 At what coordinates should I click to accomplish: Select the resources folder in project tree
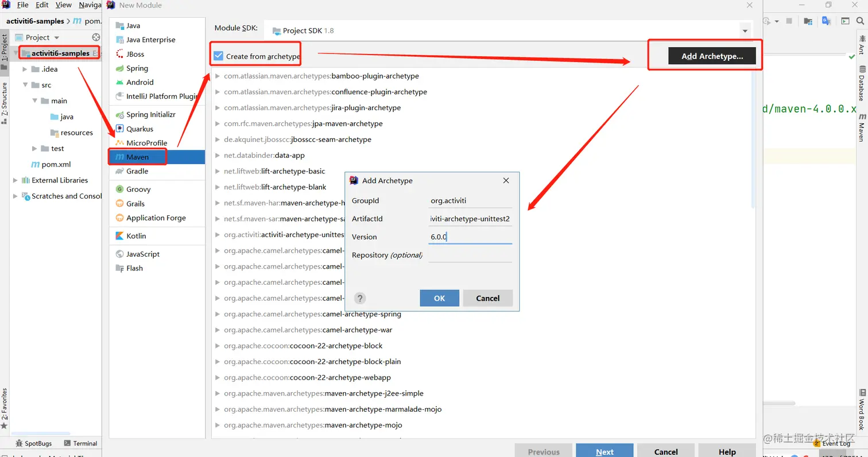pyautogui.click(x=72, y=133)
